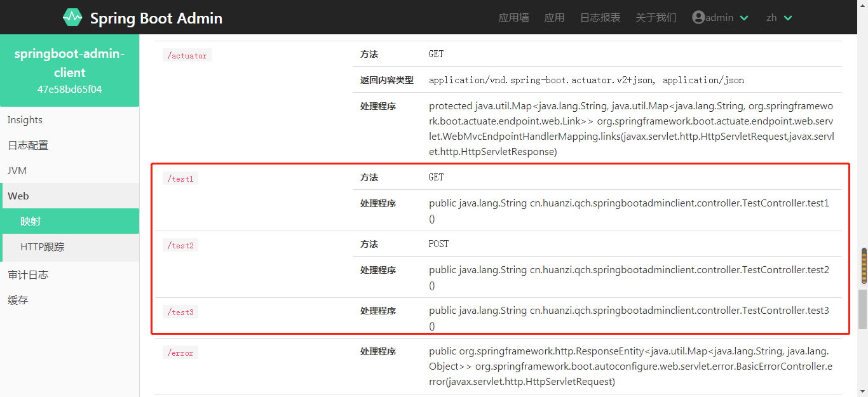
Task: Click springboot-admin-client application header
Action: click(x=69, y=63)
